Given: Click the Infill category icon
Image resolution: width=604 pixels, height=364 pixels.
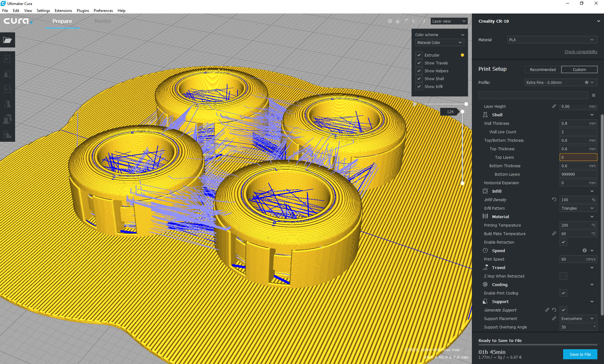Looking at the screenshot, I should coord(485,191).
